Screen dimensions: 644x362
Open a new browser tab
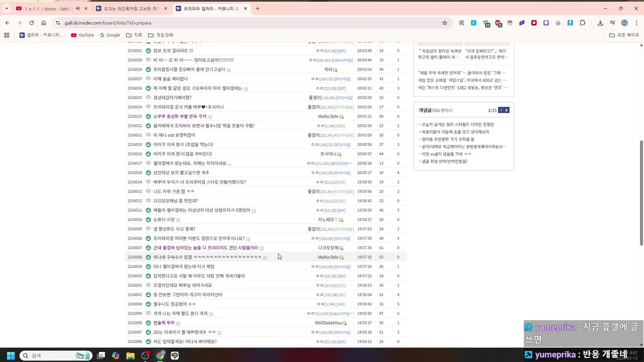(x=257, y=9)
